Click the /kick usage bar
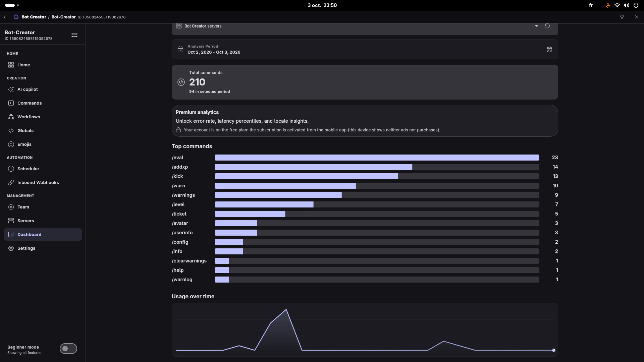The height and width of the screenshot is (362, 644). point(377,176)
